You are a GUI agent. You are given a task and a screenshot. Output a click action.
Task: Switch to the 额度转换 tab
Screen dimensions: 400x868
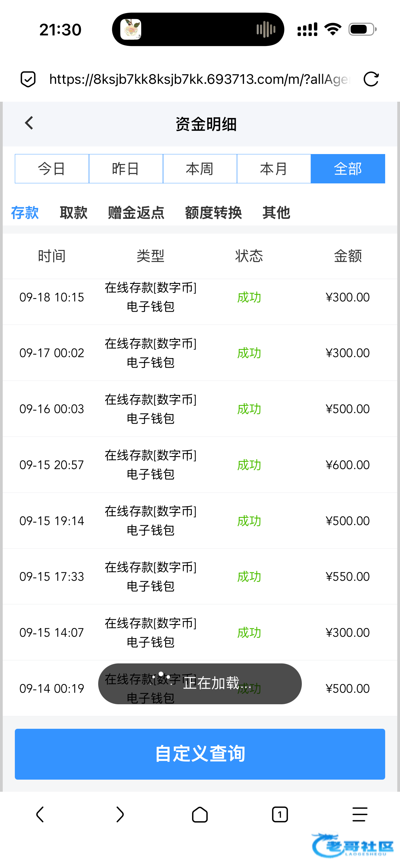point(213,213)
